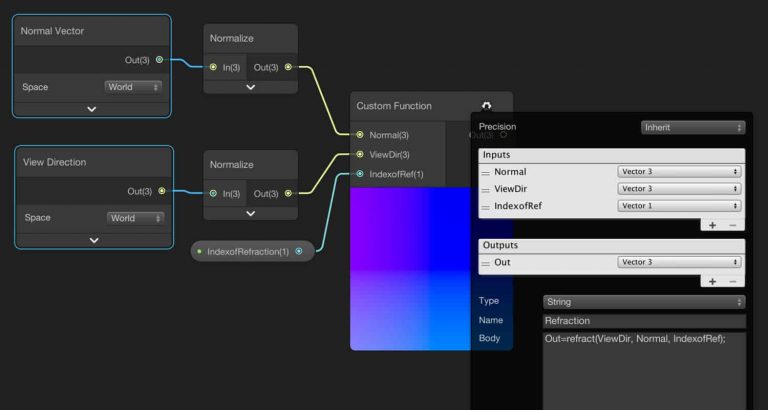Click the Custom Function node preview
This screenshot has height=410, width=768.
(x=411, y=268)
